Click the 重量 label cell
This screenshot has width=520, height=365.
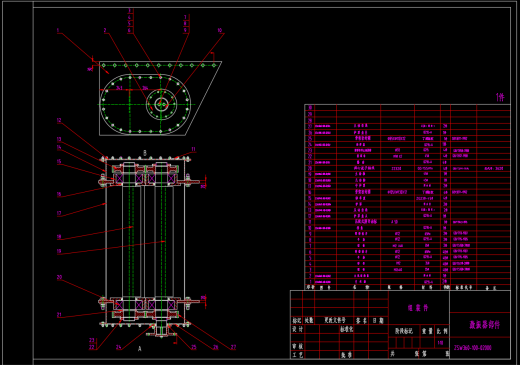[x=427, y=331]
